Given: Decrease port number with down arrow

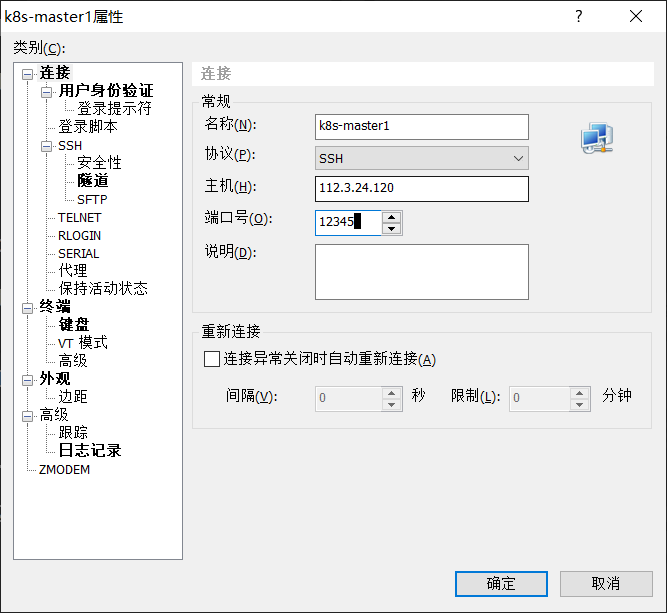Looking at the screenshot, I should tap(391, 229).
